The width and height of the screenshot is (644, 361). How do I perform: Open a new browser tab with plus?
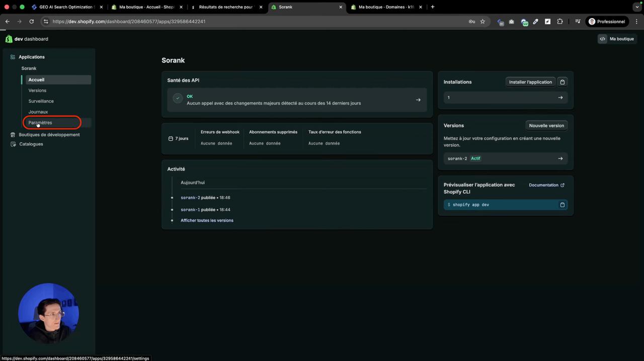pos(432,7)
